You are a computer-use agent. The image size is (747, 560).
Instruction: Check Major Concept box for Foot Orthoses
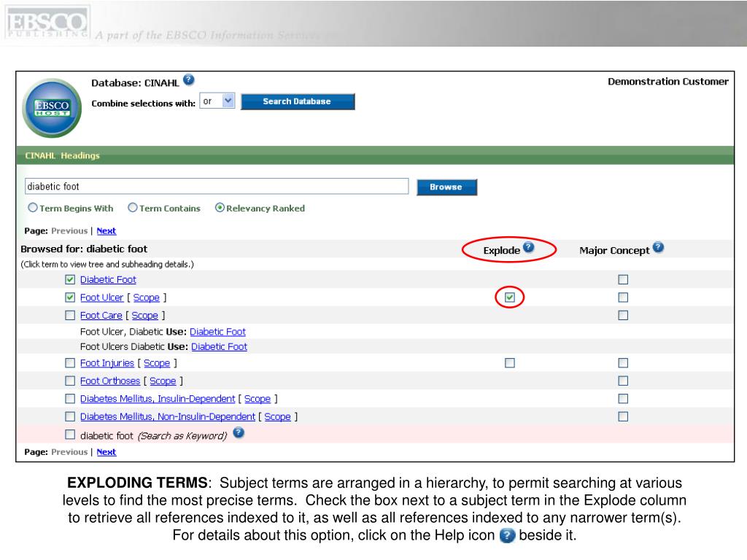(x=623, y=381)
